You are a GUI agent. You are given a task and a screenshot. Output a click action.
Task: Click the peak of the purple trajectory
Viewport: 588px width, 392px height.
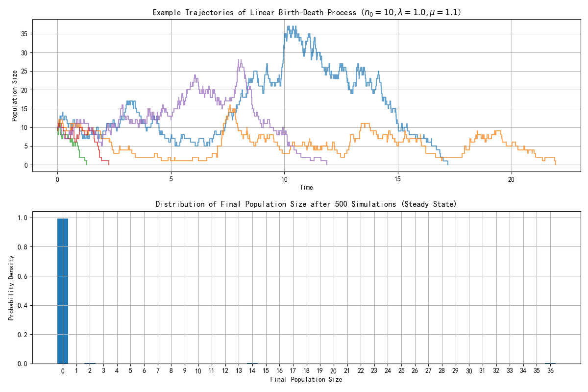(240, 60)
